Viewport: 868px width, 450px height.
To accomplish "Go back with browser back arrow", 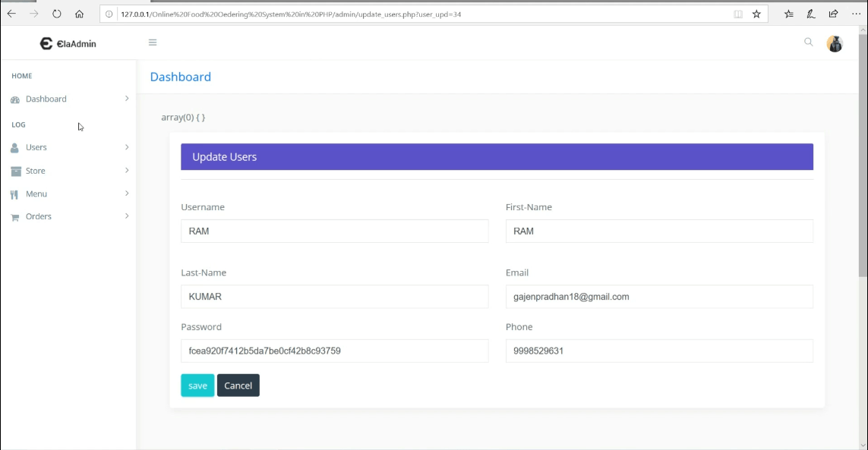I will pyautogui.click(x=11, y=14).
